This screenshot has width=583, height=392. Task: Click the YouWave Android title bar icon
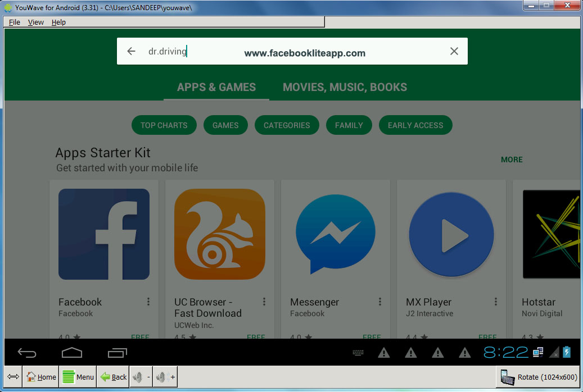[x=8, y=7]
